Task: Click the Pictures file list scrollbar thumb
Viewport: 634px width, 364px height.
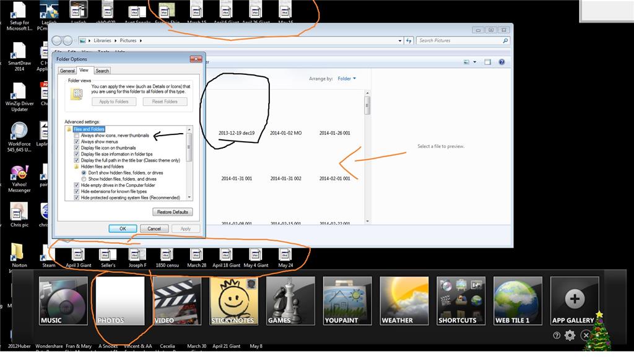Action: coord(367,106)
